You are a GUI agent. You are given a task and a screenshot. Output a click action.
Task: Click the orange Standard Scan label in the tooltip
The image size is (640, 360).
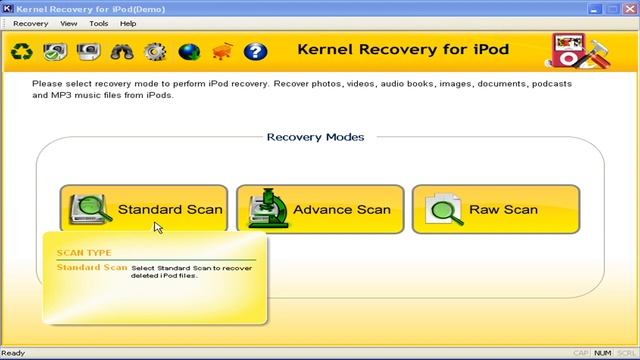pyautogui.click(x=92, y=267)
